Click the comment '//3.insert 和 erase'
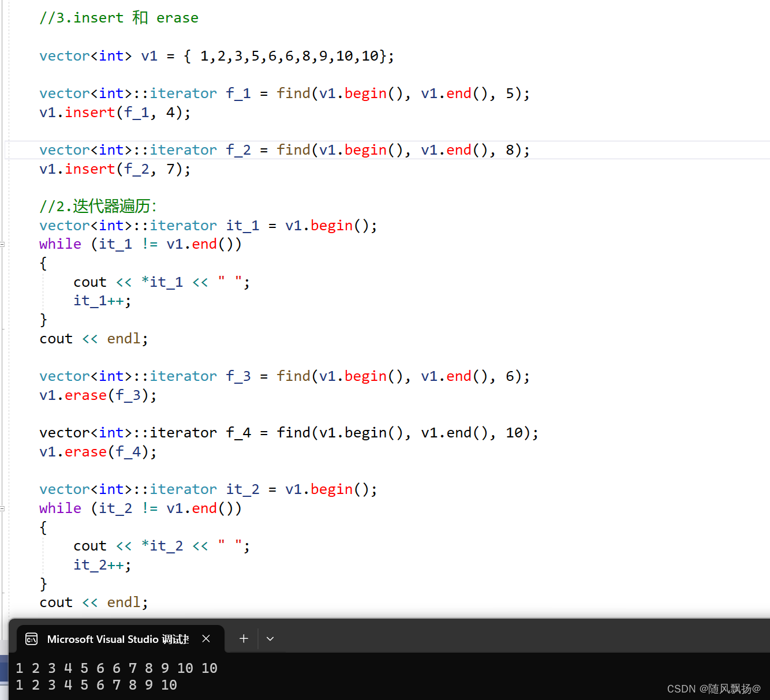This screenshot has width=770, height=700. click(119, 18)
